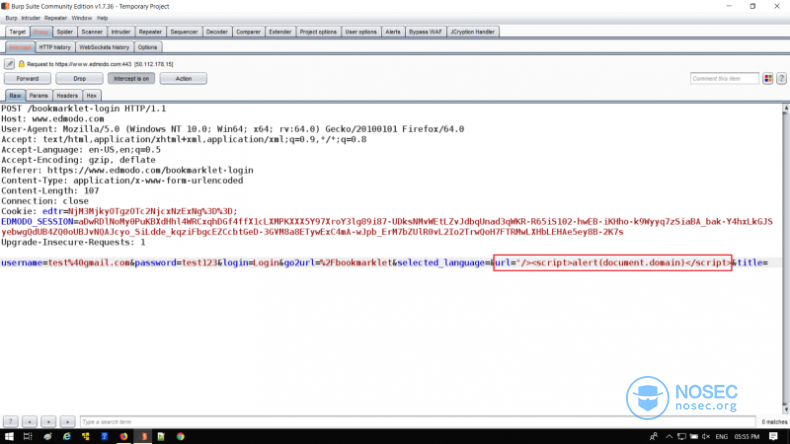The height and width of the screenshot is (444, 790).
Task: Select the Intercept sub-tab
Action: coord(20,47)
